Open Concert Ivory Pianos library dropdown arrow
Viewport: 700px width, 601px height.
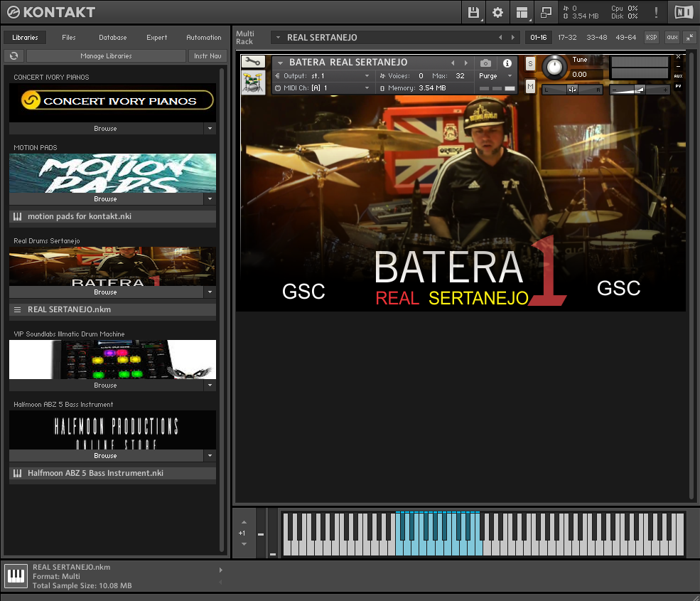(210, 129)
